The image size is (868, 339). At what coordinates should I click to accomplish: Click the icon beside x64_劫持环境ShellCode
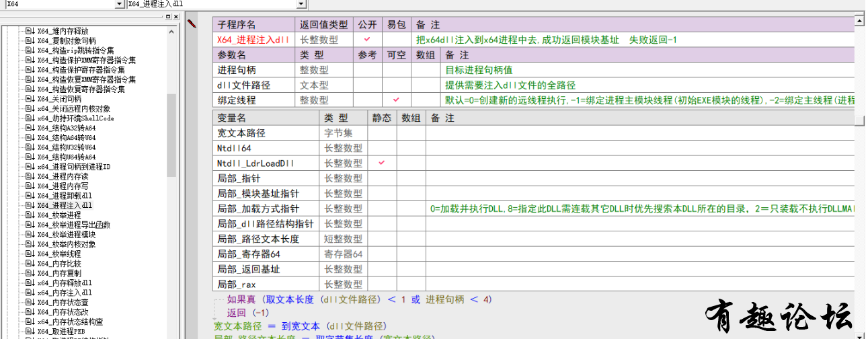tap(30, 118)
